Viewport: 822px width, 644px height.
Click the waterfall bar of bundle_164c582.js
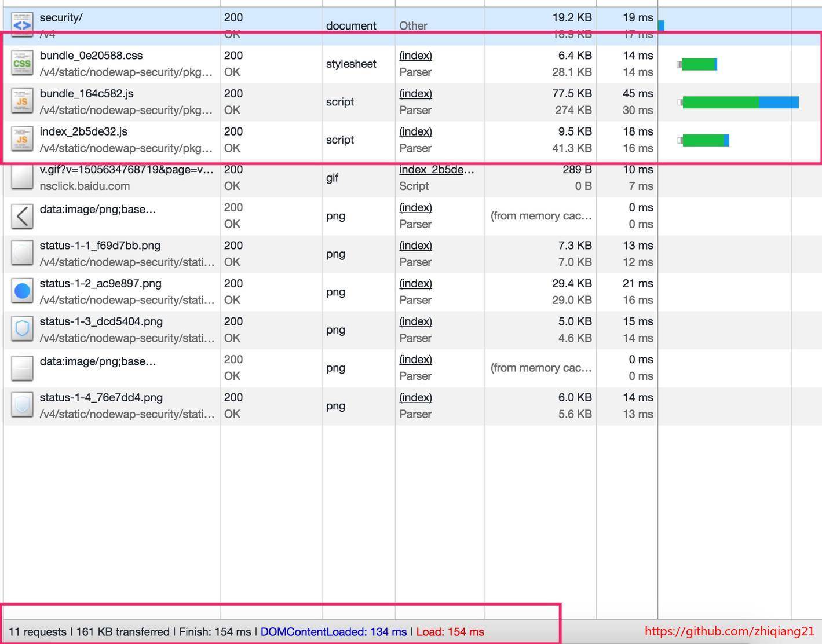(x=740, y=103)
